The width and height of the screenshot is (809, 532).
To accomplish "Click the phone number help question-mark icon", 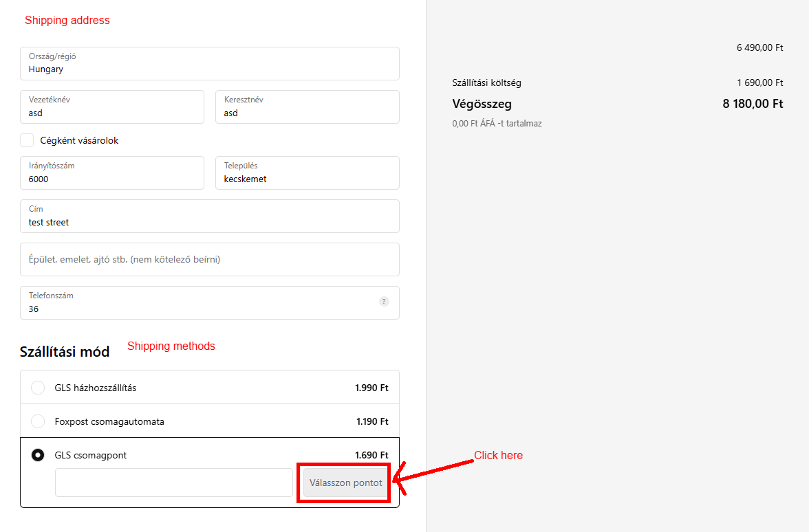I will click(384, 302).
